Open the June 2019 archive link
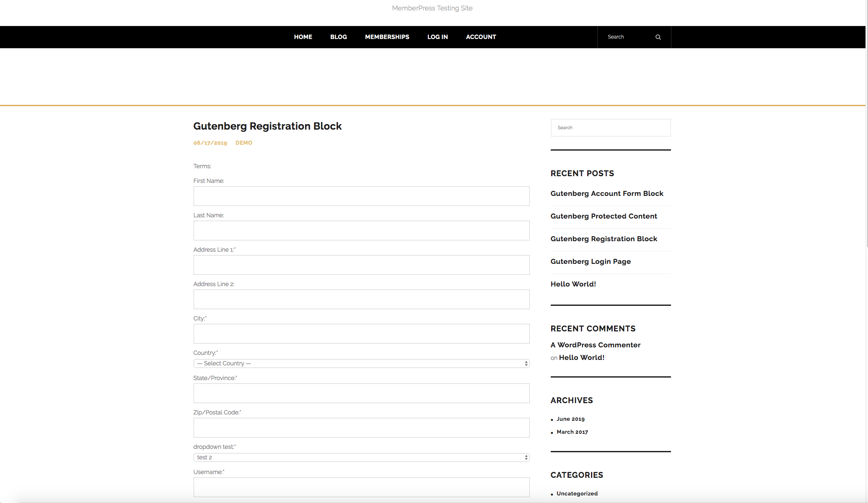 tap(570, 419)
